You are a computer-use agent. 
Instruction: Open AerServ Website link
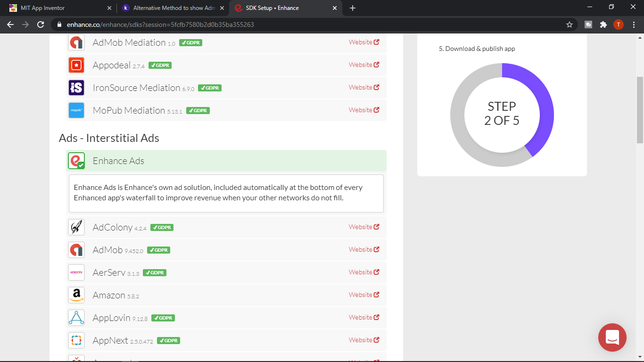364,272
